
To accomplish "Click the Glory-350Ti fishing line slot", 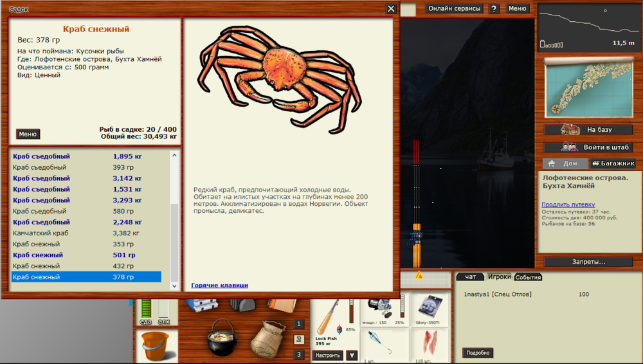I will tap(429, 309).
